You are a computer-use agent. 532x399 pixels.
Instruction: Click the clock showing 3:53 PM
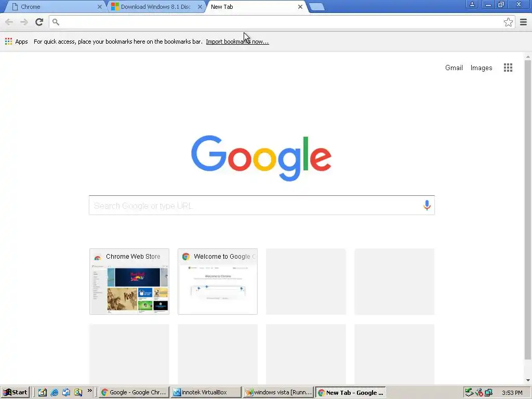(x=512, y=393)
